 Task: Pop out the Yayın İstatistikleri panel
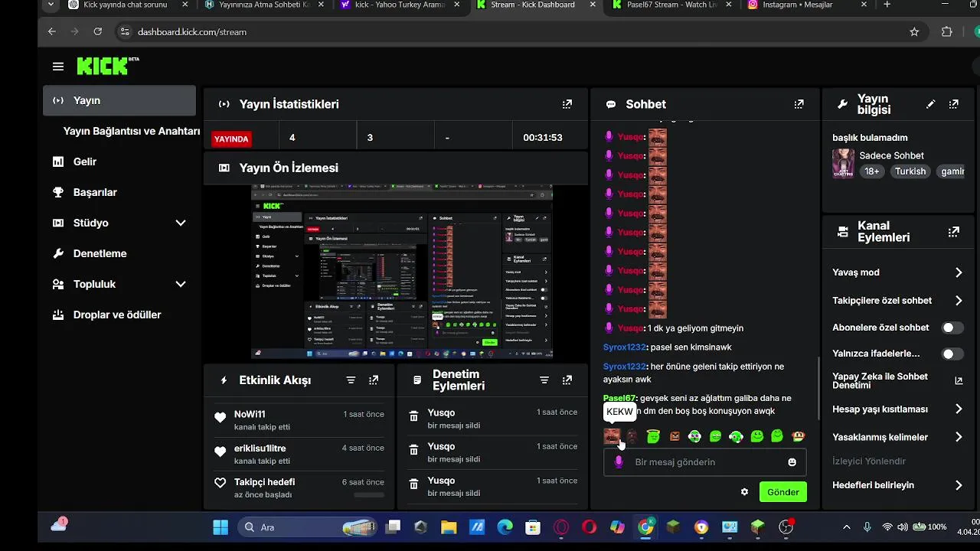pyautogui.click(x=567, y=104)
